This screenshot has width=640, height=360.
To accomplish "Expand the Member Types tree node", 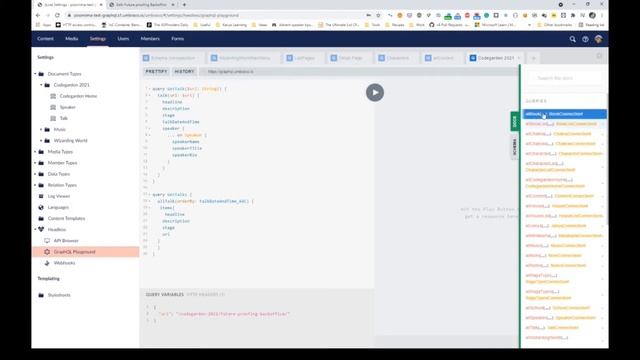I will (x=35, y=163).
